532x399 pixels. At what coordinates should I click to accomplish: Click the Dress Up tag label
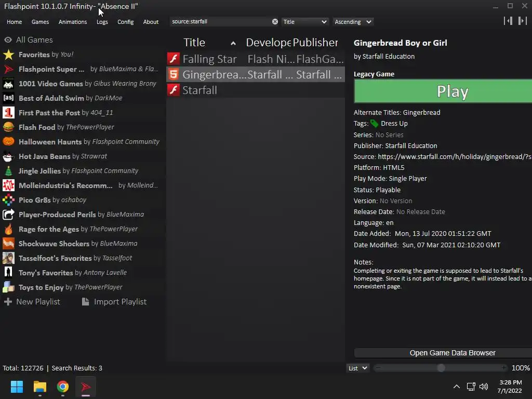(394, 124)
